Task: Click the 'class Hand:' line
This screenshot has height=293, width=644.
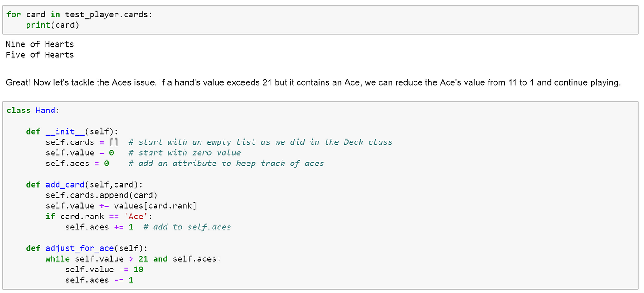Action: tap(33, 111)
